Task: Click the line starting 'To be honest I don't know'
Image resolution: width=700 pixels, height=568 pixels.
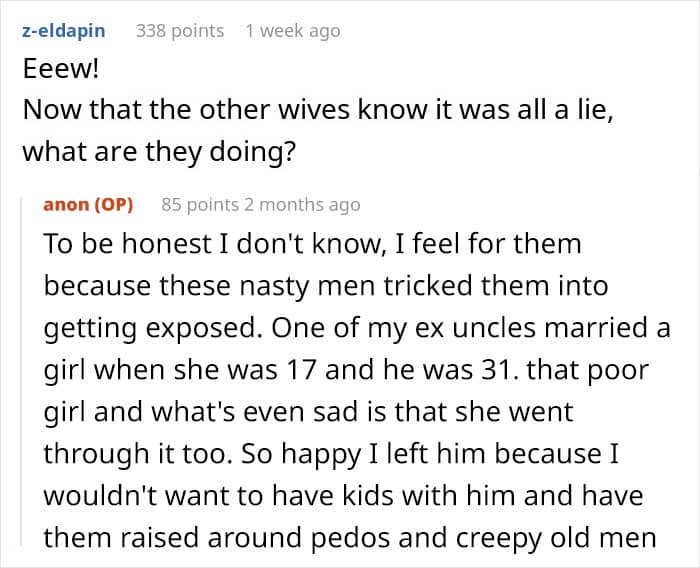Action: coord(312,244)
